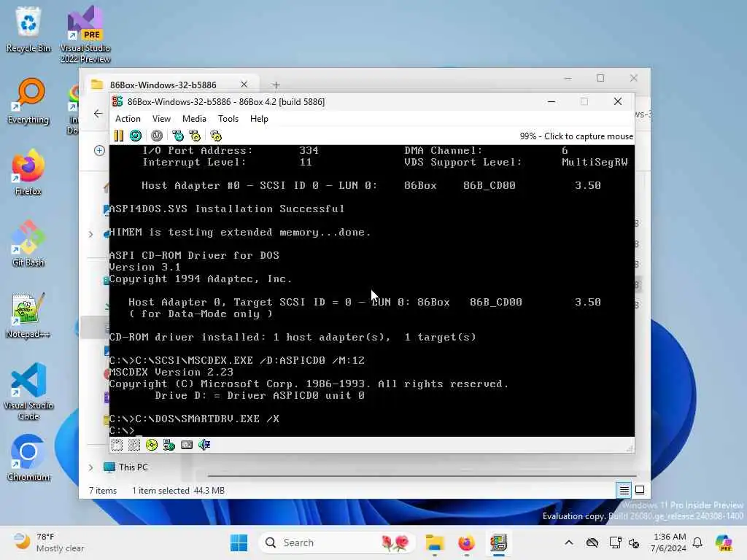Pause the emulation with the pause icon
The height and width of the screenshot is (560, 747).
119,136
